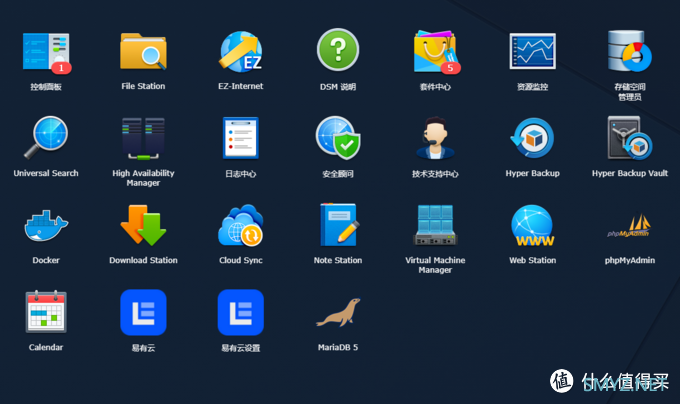This screenshot has height=404, width=680.
Task: Open 日志中心 Log Center icon
Action: click(241, 138)
